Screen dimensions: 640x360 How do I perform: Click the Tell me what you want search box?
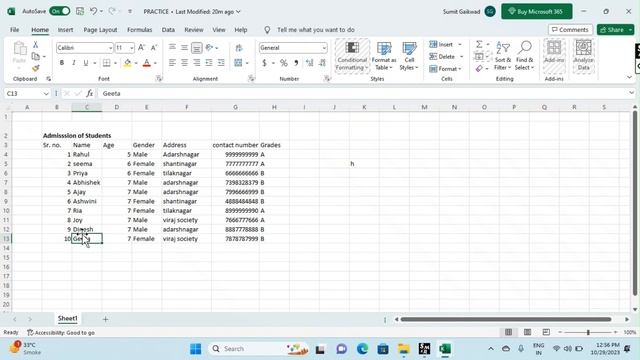tap(315, 30)
